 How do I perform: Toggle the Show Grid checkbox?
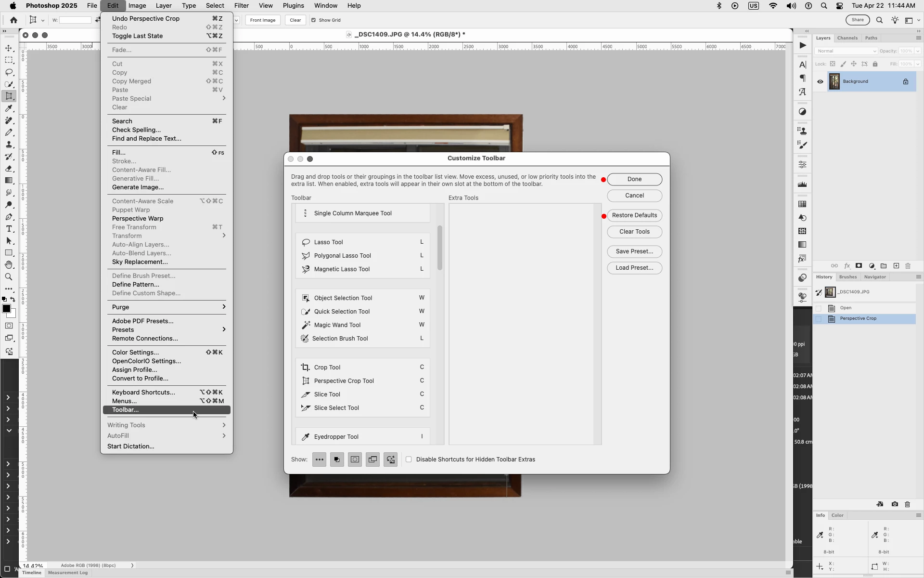(314, 20)
